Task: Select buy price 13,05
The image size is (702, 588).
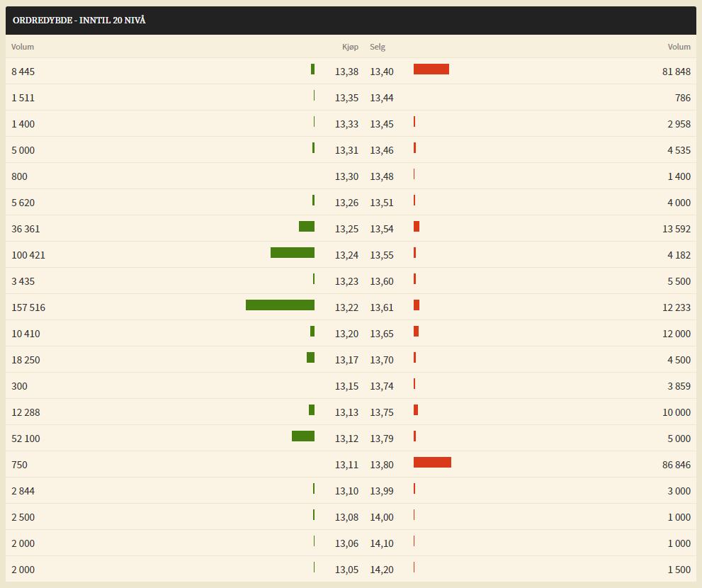Action: click(x=346, y=570)
